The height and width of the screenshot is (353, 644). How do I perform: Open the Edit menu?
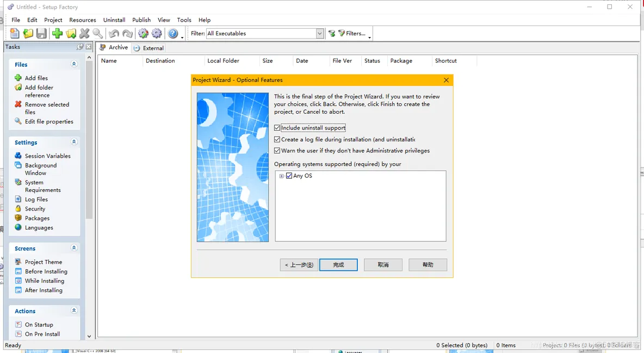pos(32,20)
